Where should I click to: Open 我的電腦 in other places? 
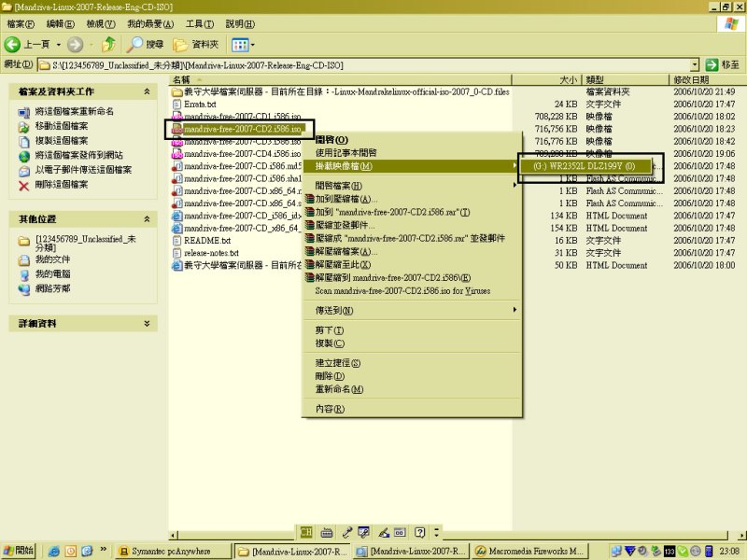point(52,274)
